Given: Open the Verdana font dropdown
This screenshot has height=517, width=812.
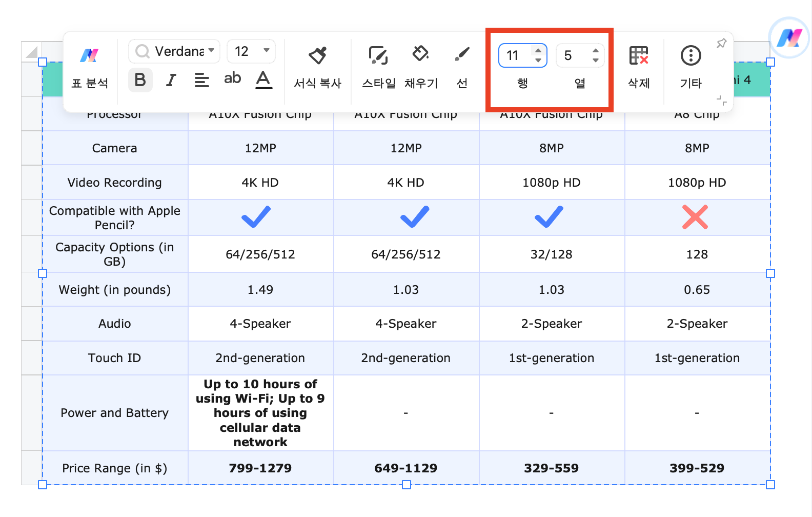Looking at the screenshot, I should point(174,51).
